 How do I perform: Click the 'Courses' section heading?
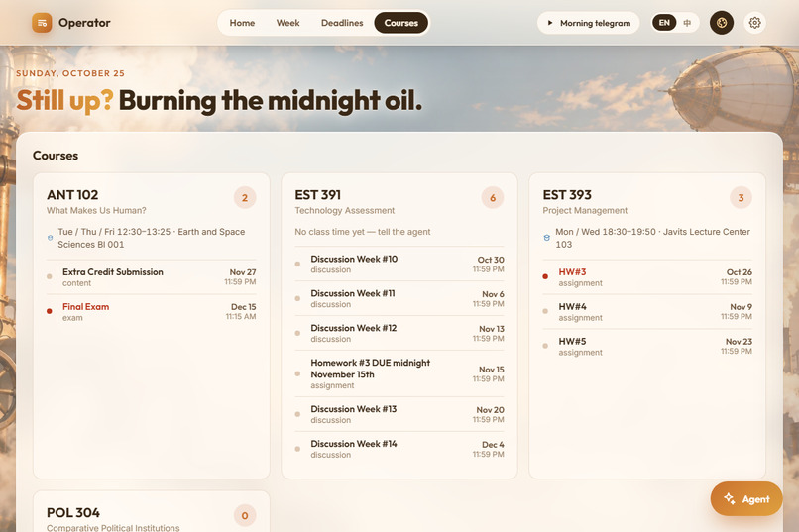coord(56,156)
